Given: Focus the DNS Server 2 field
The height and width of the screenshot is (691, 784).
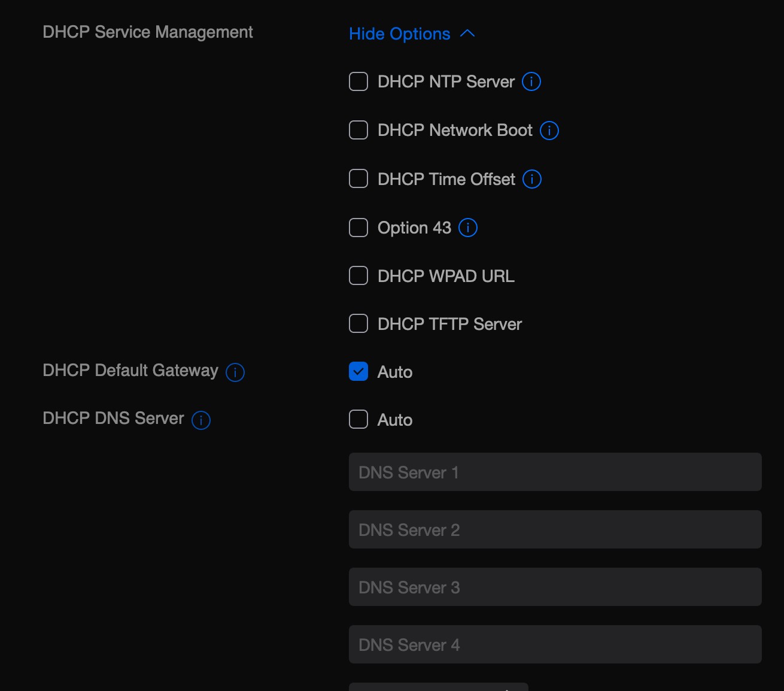Looking at the screenshot, I should 555,529.
